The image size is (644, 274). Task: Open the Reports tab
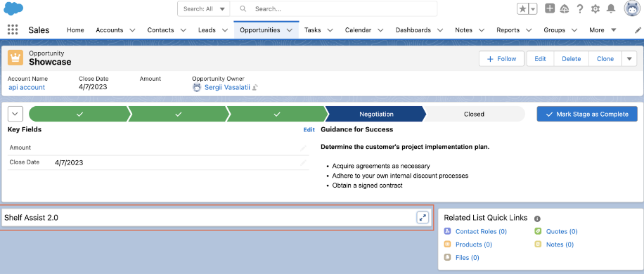coord(508,30)
